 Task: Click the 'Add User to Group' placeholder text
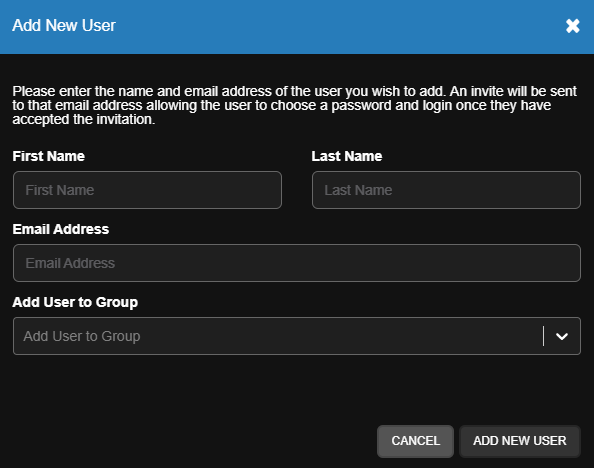coord(82,336)
